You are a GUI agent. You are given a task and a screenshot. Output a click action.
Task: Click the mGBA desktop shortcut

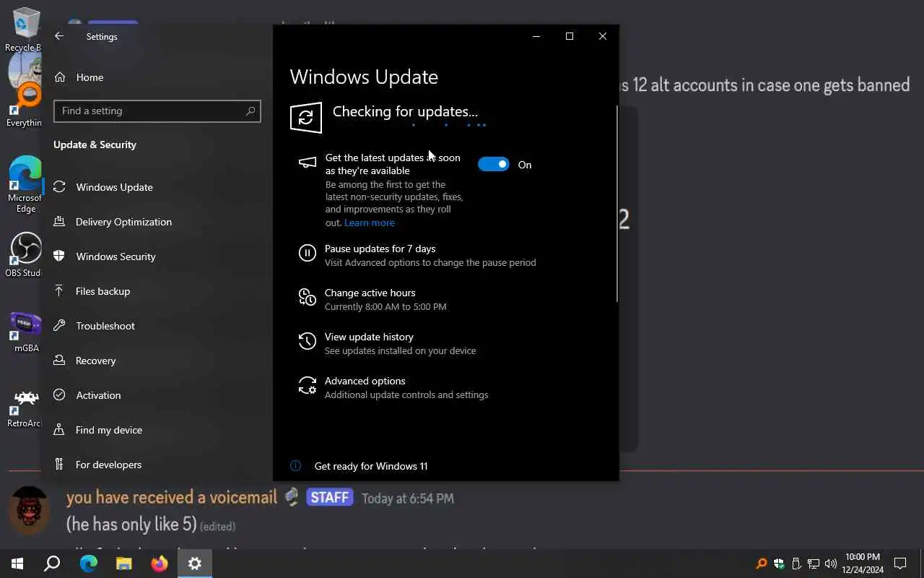pos(26,332)
